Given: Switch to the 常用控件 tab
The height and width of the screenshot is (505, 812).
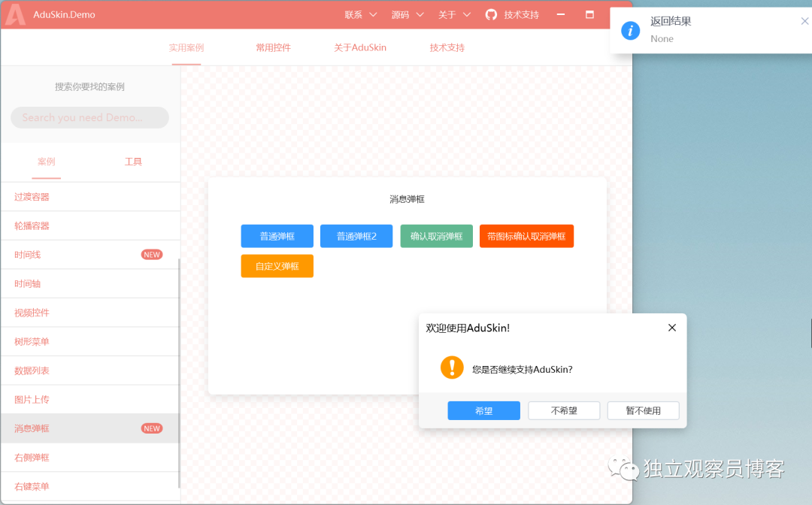Looking at the screenshot, I should [x=274, y=47].
